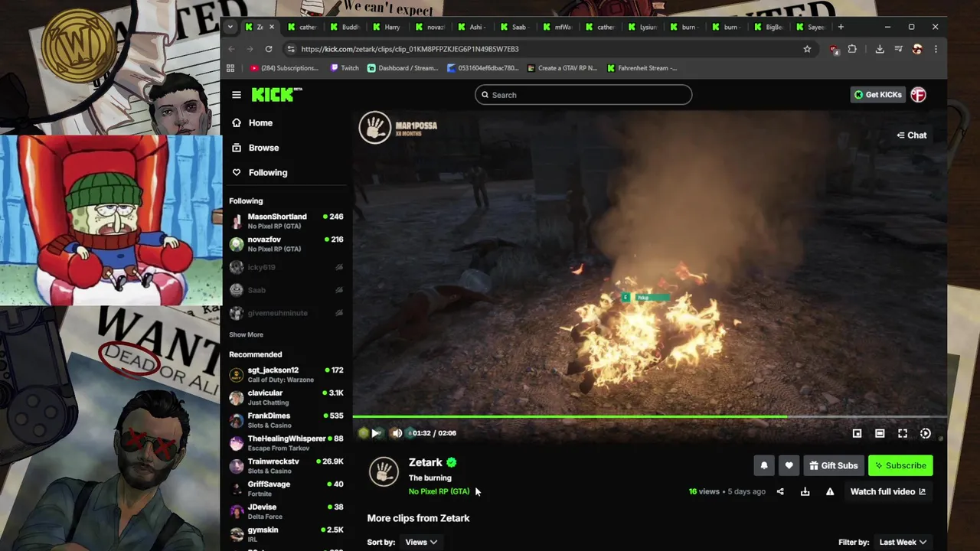Bookmark this page with star icon
980x551 pixels.
807,49
